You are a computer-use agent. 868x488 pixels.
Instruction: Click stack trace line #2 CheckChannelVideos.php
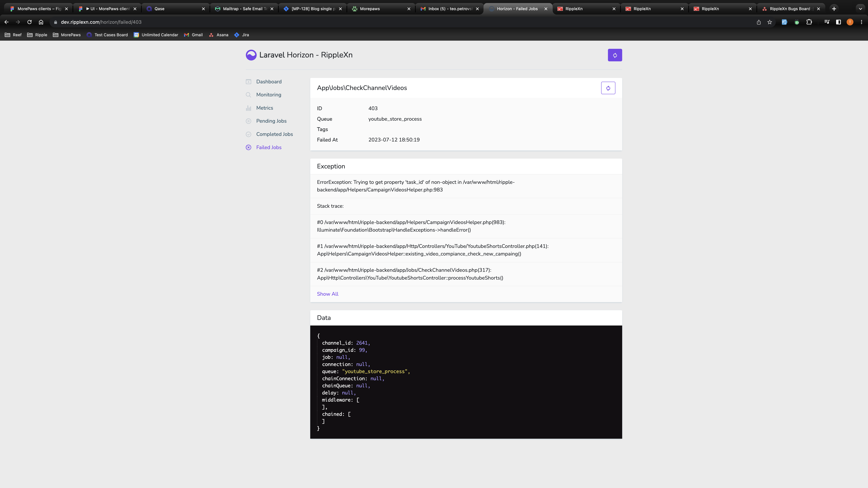(410, 274)
